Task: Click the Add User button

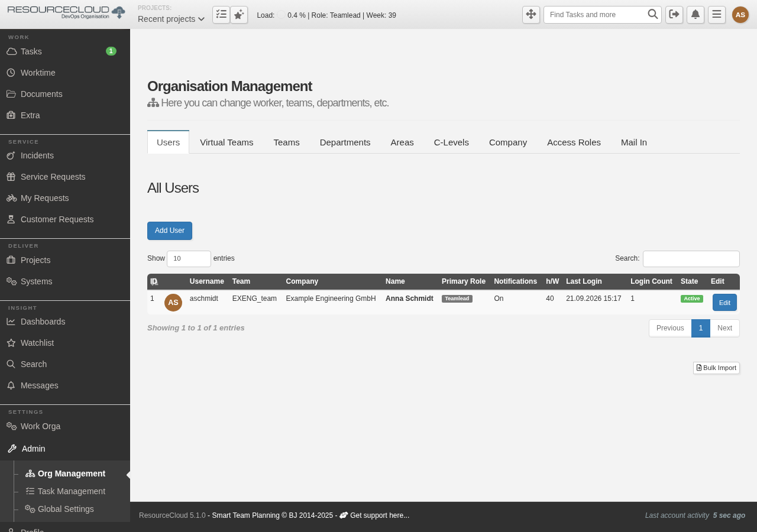Action: coord(170,231)
